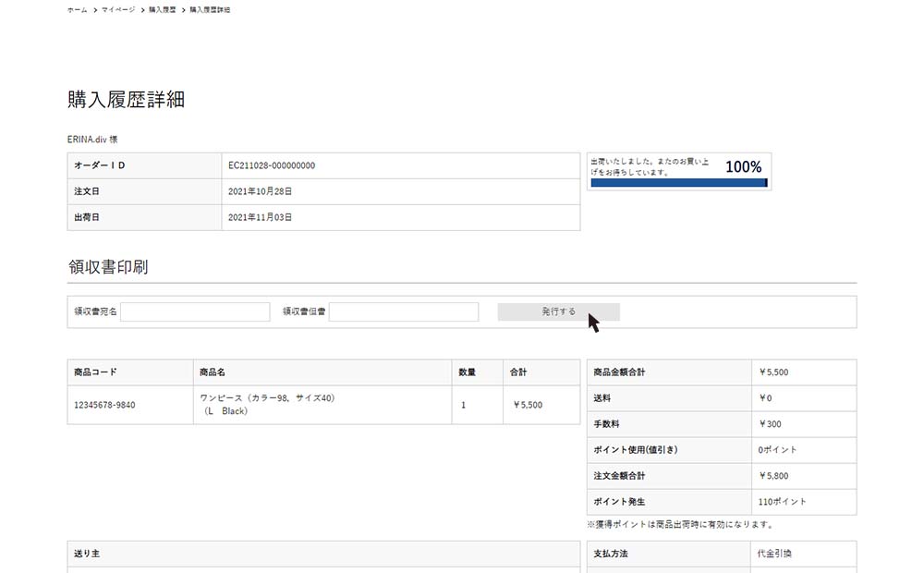Click the 出荷日 date 2021年11月03日

[260, 218]
